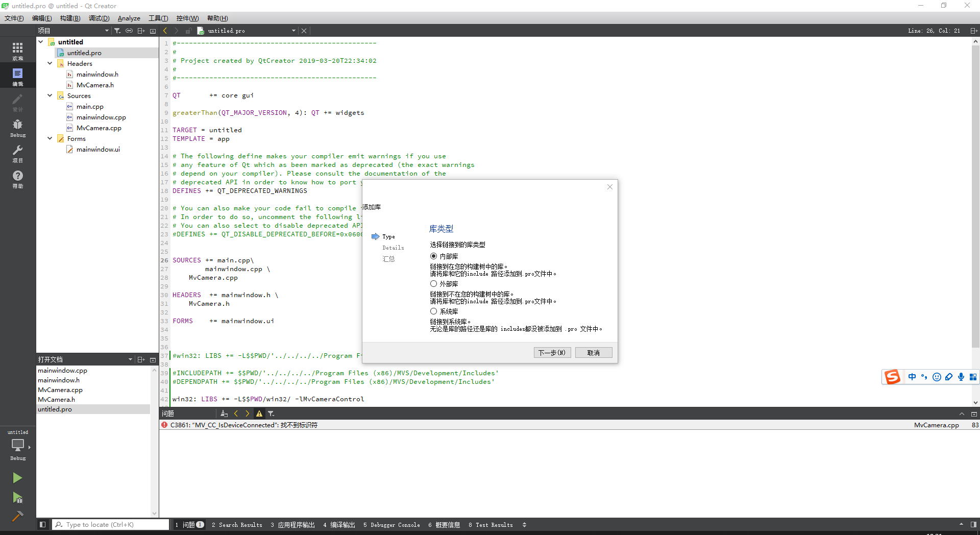Close the Open Documents panel

click(x=153, y=359)
